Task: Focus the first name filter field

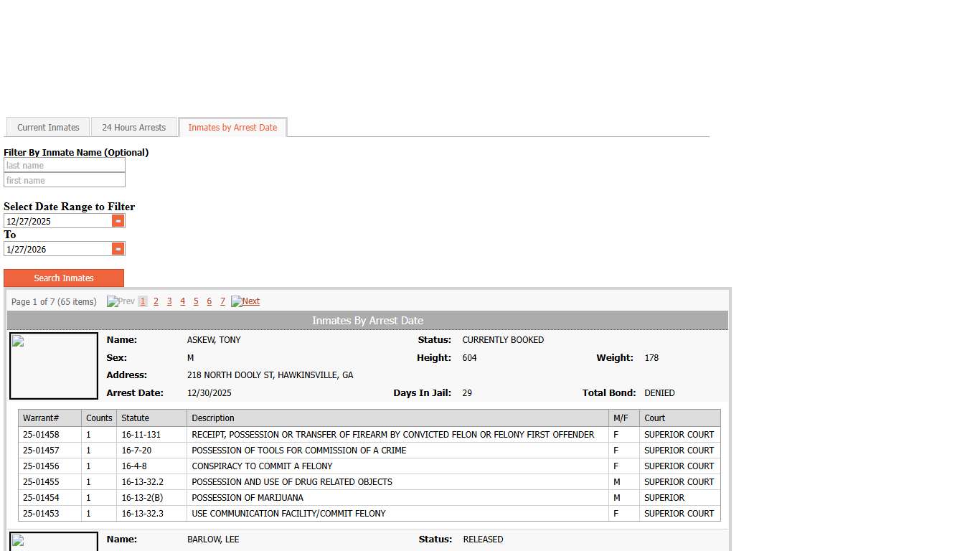Action: click(x=65, y=181)
